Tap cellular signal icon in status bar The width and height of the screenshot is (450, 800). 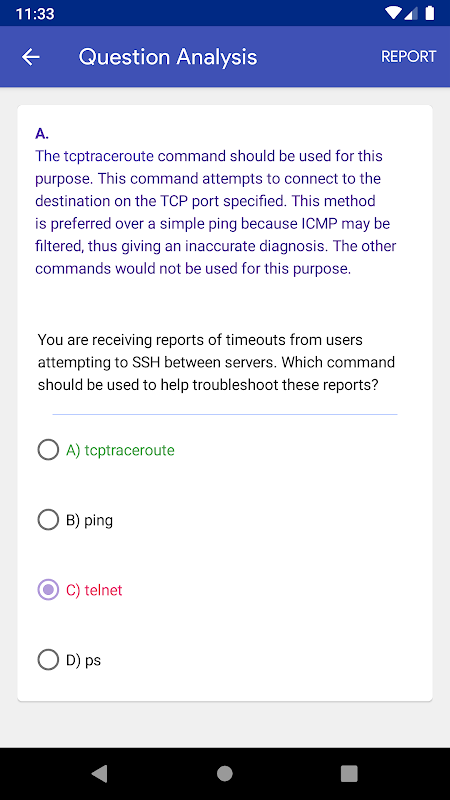(411, 13)
